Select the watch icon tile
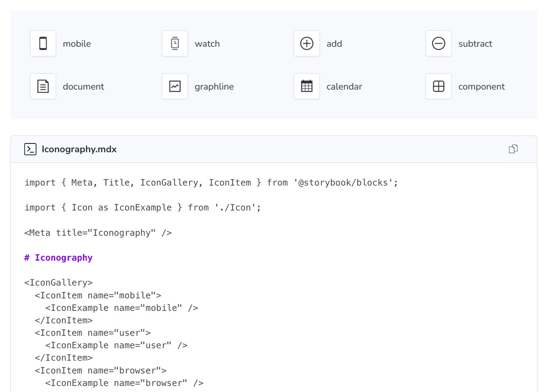The image size is (547, 392). (x=175, y=44)
